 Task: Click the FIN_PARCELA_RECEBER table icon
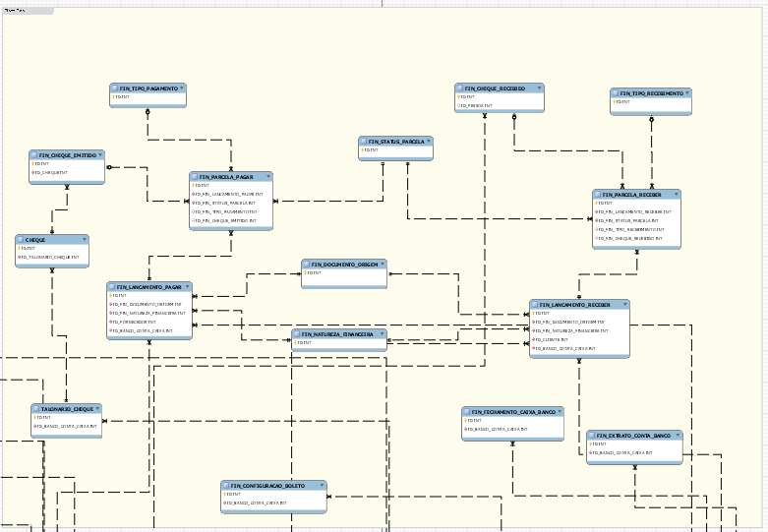[598, 195]
